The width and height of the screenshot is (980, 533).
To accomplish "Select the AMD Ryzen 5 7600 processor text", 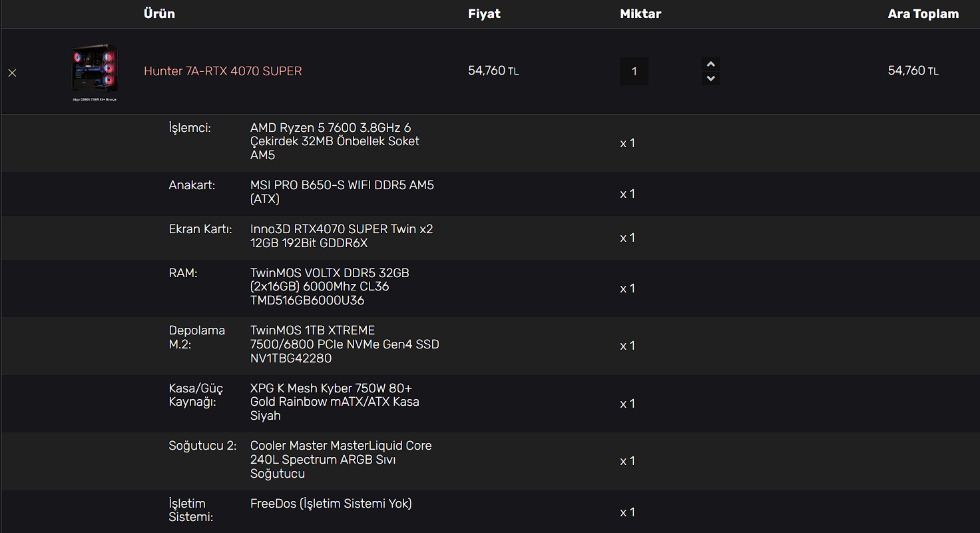I will tap(335, 141).
